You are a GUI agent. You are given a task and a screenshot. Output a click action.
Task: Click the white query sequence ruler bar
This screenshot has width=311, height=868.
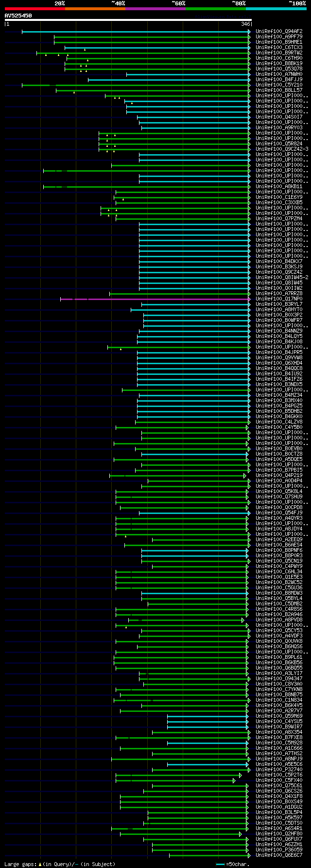[128, 20]
